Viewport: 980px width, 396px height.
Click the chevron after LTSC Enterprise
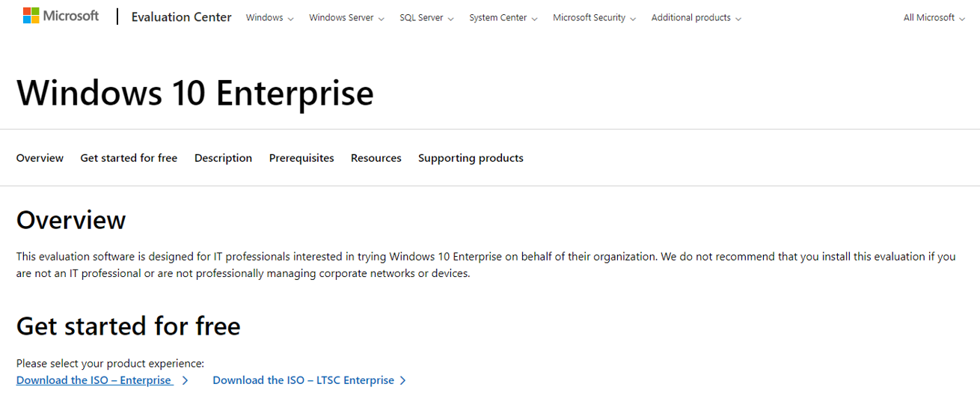(402, 380)
